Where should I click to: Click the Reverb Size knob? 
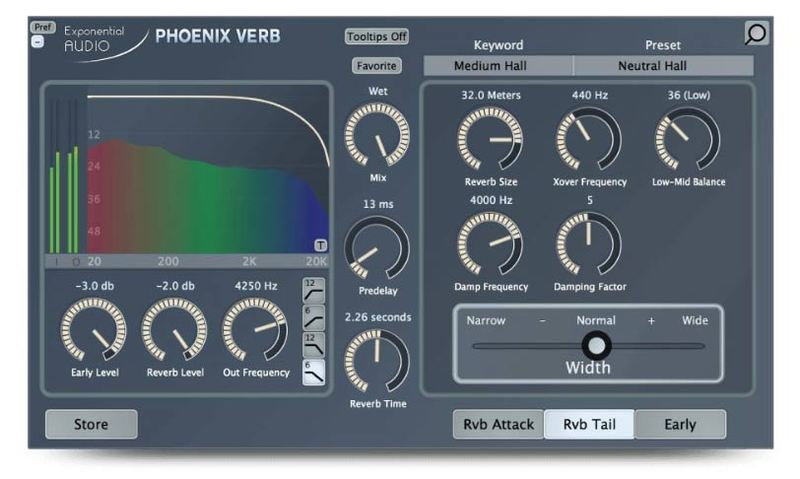(x=490, y=139)
